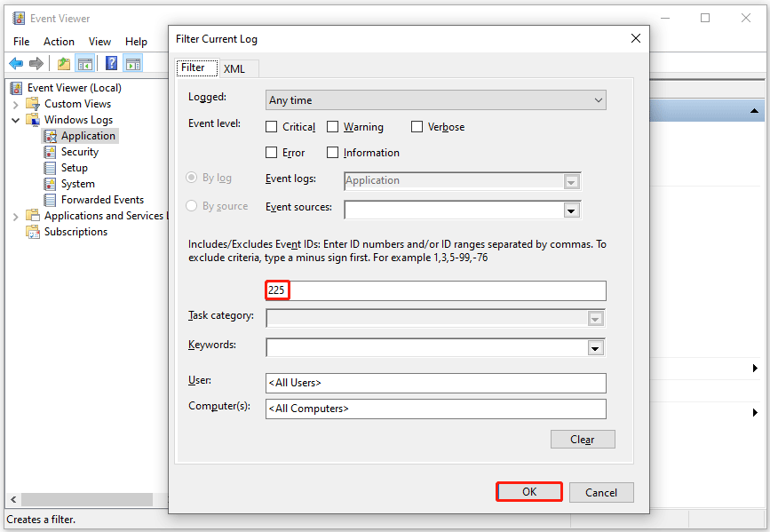
Task: Maximize the Event Viewer window
Action: pyautogui.click(x=705, y=18)
